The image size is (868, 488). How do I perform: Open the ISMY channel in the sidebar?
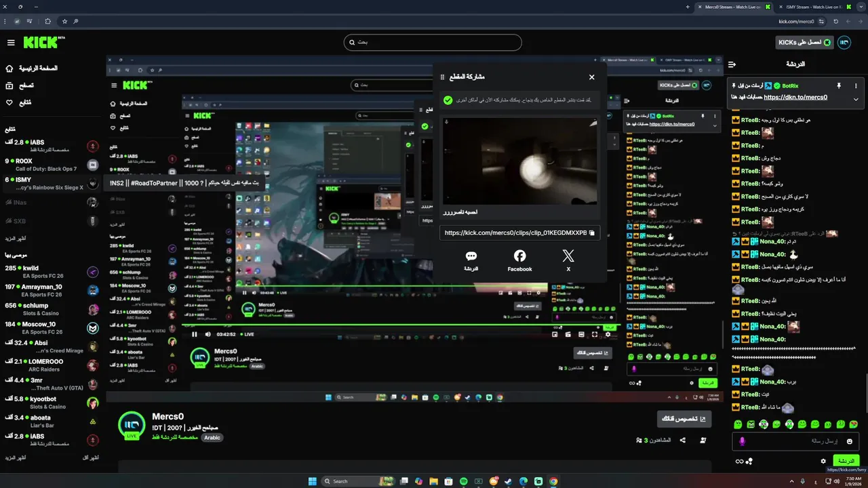[x=52, y=183]
